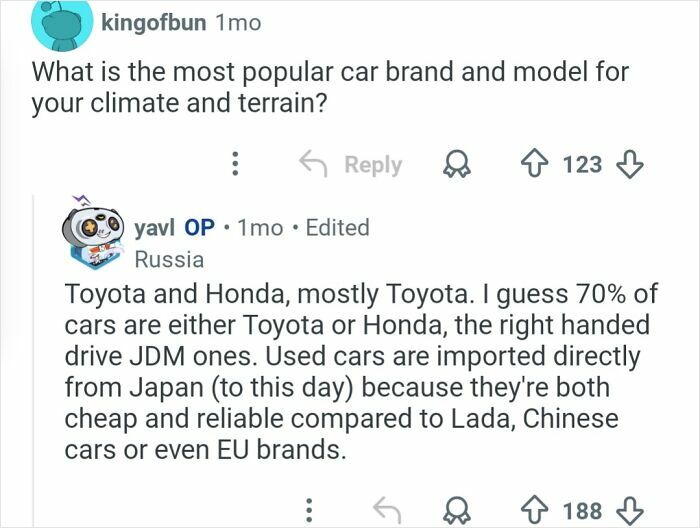This screenshot has width=700, height=528.
Task: Click the Edited label on yavl's comment
Action: click(337, 227)
